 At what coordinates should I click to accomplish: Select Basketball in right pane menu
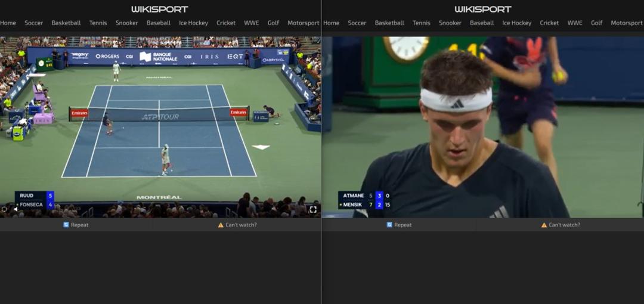click(x=389, y=23)
